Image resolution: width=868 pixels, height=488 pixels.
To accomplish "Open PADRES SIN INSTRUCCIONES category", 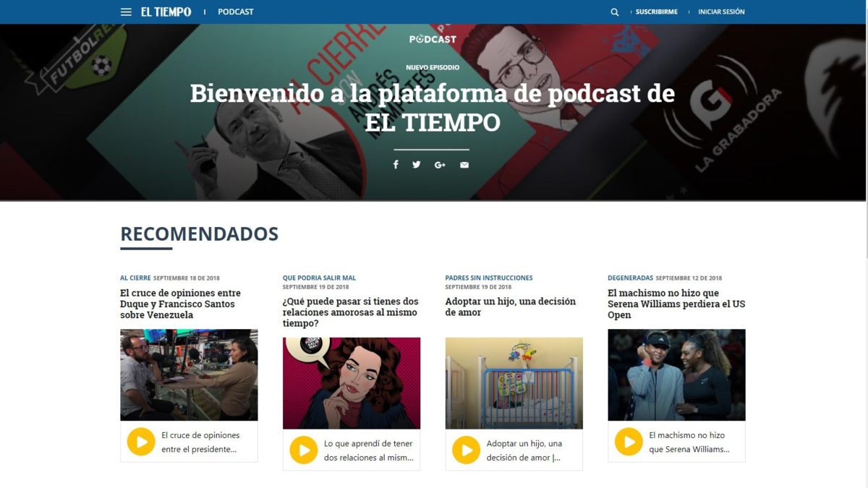I will [489, 278].
